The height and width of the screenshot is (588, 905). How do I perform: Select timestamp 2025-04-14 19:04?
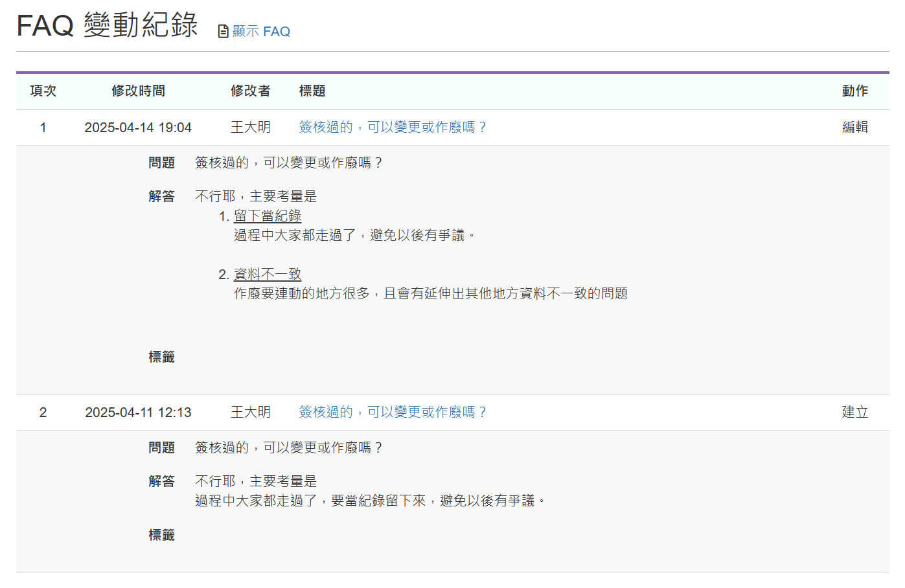[x=139, y=127]
